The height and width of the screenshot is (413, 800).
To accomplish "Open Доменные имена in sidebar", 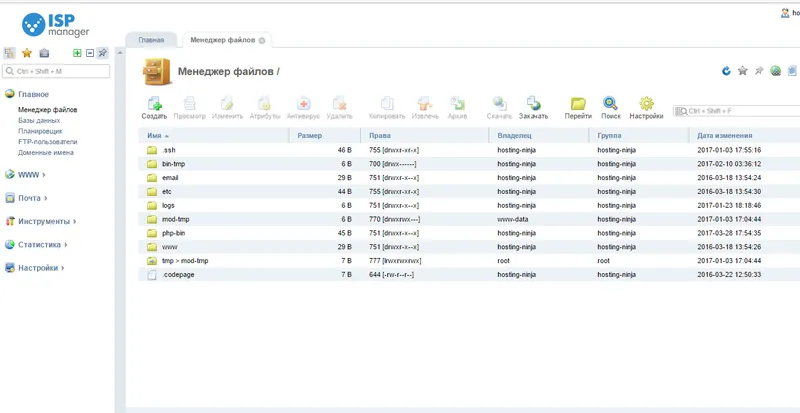I will click(x=46, y=153).
